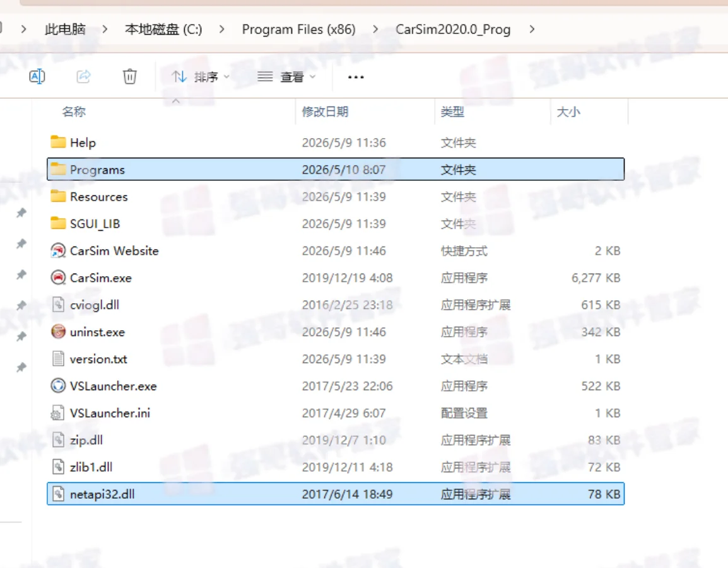Sort by the 名称 column header
Screen dimensions: 728x568
click(74, 112)
